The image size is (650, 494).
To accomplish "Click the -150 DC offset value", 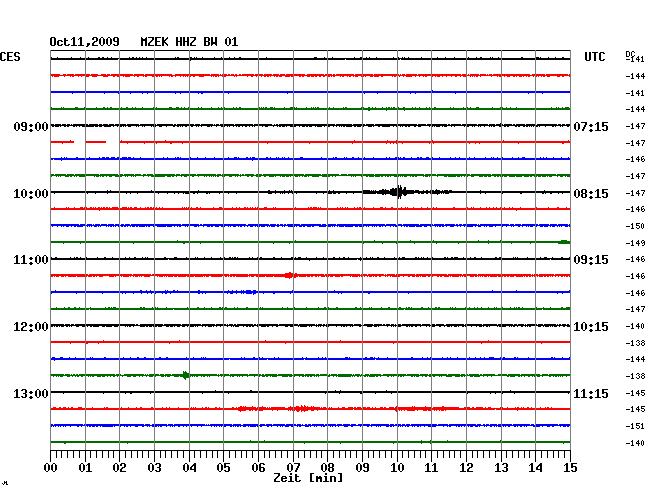I will point(635,226).
